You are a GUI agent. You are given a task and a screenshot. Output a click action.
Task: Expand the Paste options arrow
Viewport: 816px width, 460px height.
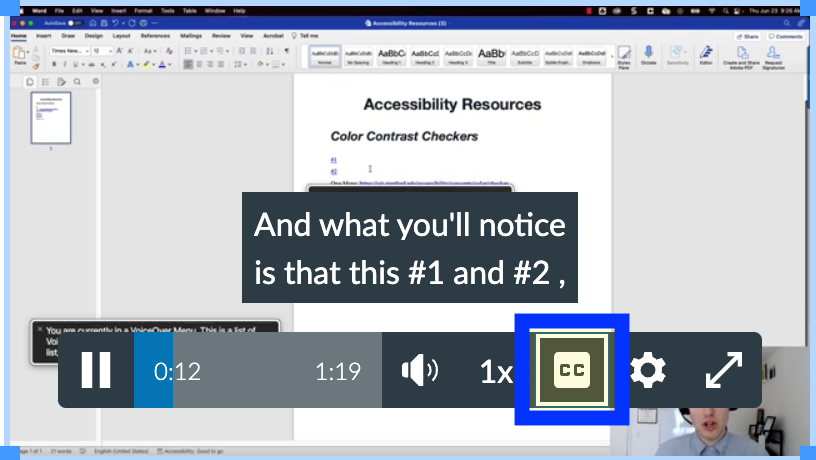point(28,54)
